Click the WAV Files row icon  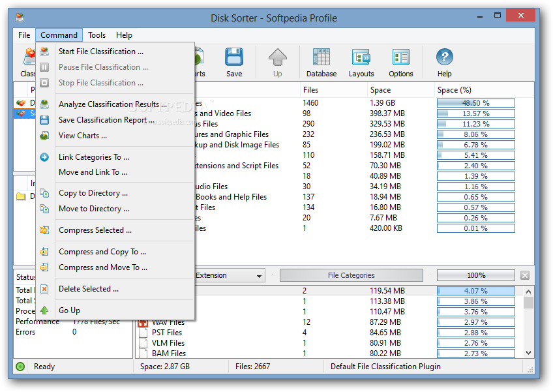pyautogui.click(x=143, y=322)
